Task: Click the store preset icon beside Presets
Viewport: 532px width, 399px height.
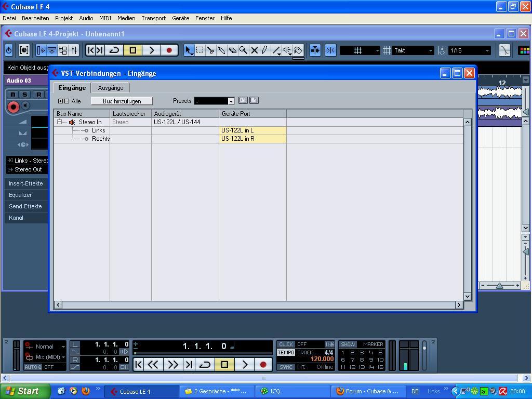Action: pyautogui.click(x=243, y=100)
